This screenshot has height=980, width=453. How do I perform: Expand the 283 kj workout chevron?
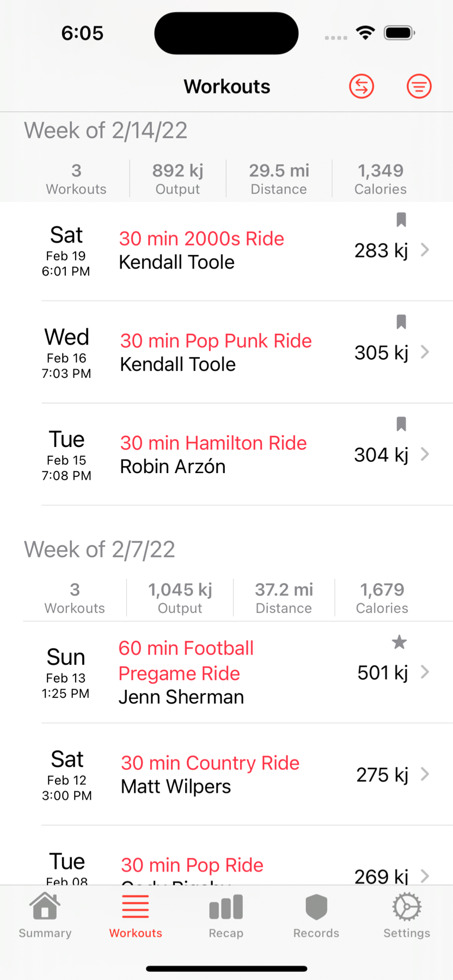coord(425,250)
